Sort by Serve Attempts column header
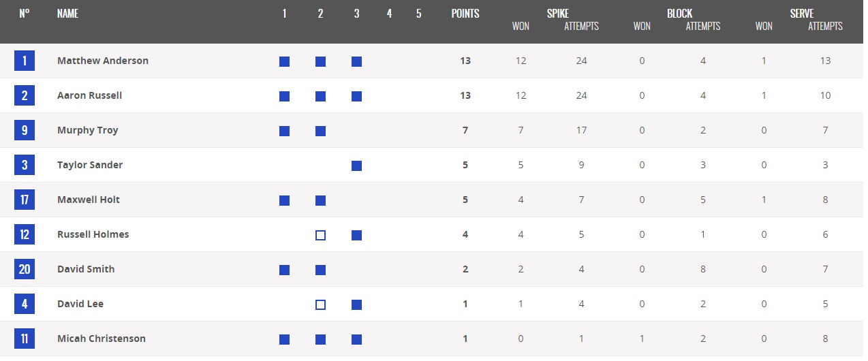The image size is (868, 361). click(x=825, y=27)
